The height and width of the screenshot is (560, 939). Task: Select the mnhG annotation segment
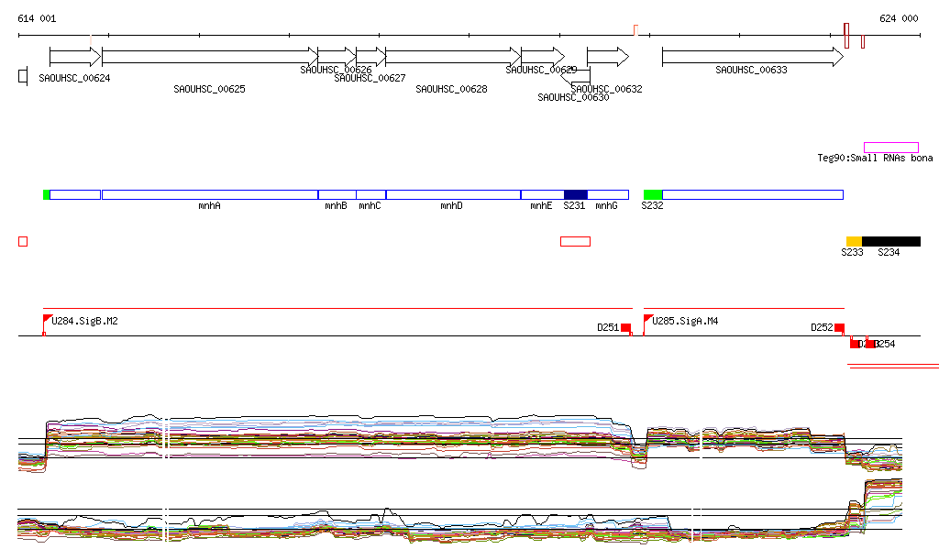click(607, 194)
